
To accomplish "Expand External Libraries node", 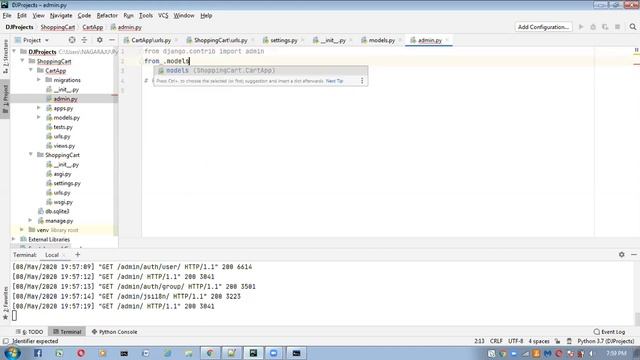I will point(14,239).
